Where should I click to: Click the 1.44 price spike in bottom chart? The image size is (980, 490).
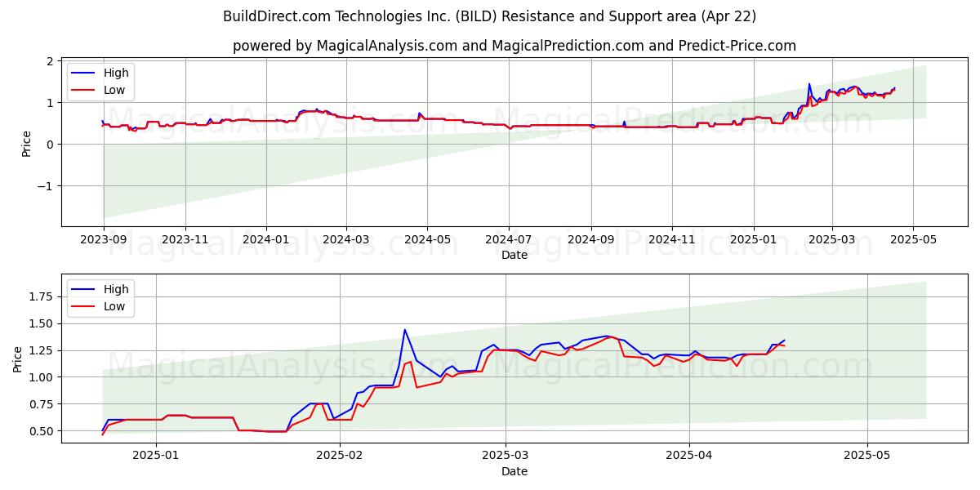pos(404,330)
